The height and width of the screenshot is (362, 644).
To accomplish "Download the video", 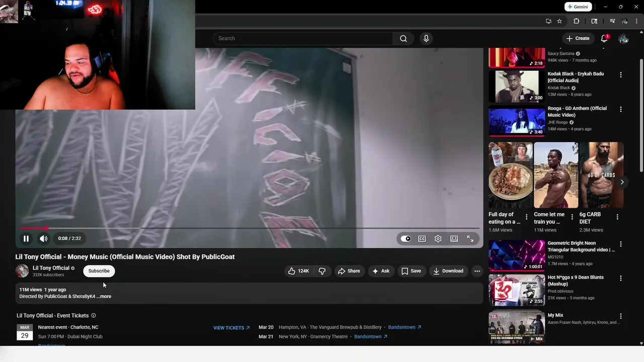I will [x=448, y=271].
